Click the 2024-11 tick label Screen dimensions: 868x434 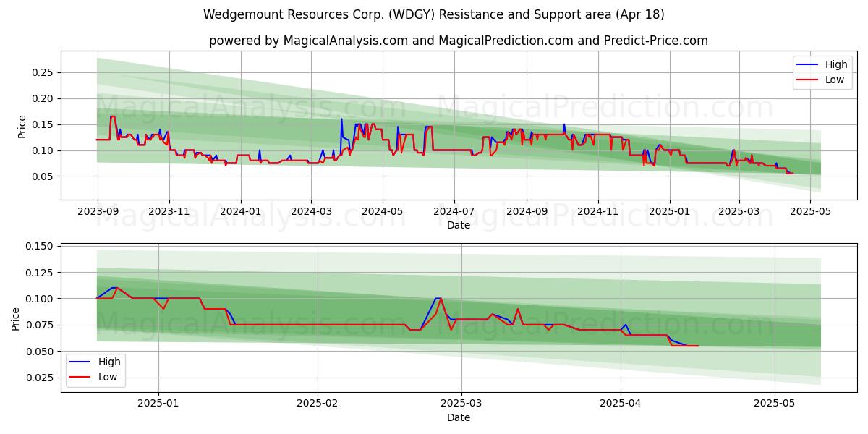click(597, 211)
